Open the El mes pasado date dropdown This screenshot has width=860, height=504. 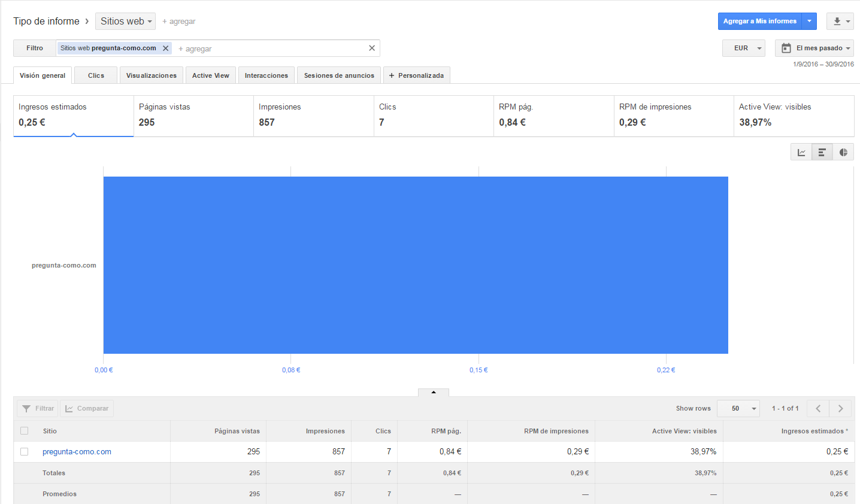coord(814,48)
